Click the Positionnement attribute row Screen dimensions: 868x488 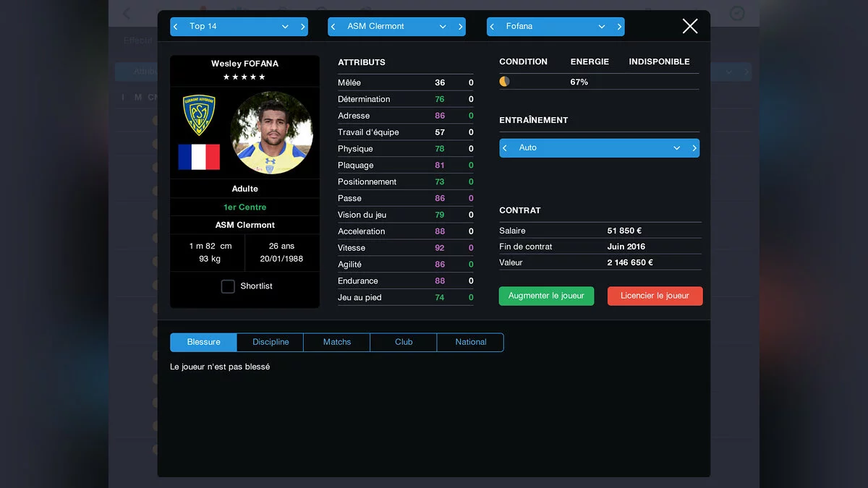406,182
